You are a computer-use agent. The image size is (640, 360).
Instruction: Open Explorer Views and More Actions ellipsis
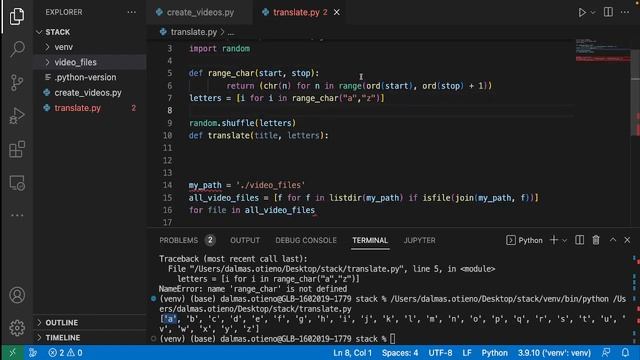coord(131,12)
